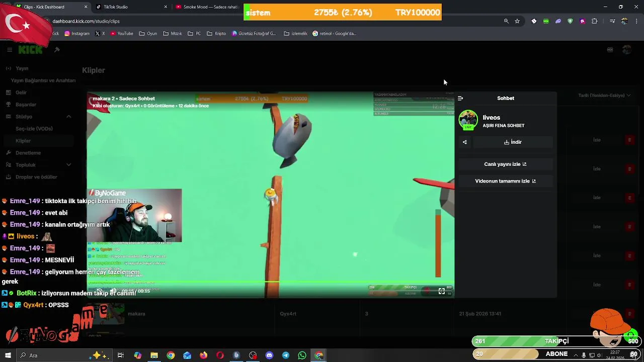
Task: Open the media controls icon in Chrome
Action: click(612, 21)
